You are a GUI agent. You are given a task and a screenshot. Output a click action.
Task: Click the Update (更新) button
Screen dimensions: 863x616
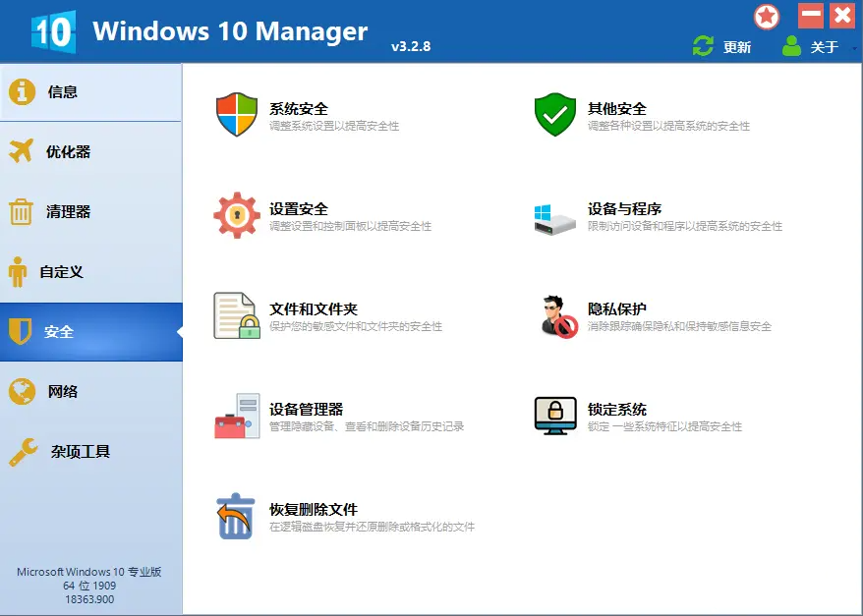722,47
